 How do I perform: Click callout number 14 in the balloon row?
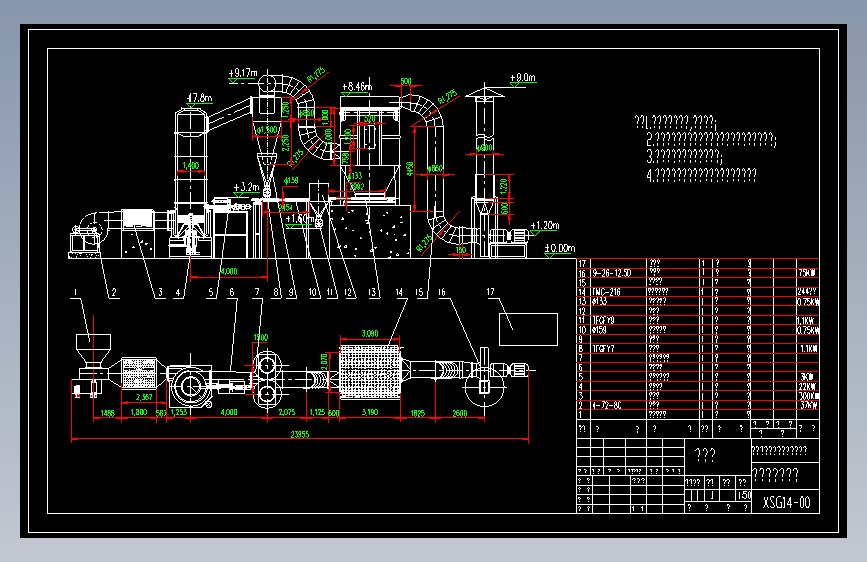pyautogui.click(x=399, y=293)
